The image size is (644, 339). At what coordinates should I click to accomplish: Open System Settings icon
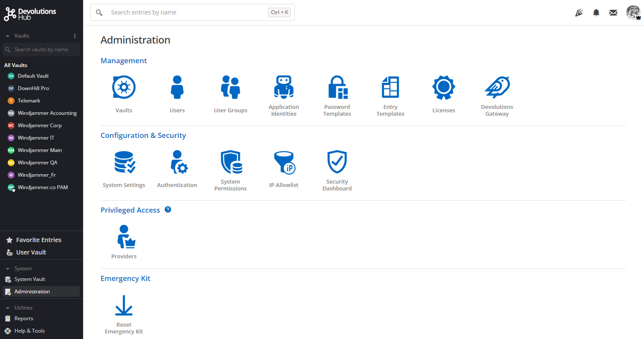[x=124, y=162]
